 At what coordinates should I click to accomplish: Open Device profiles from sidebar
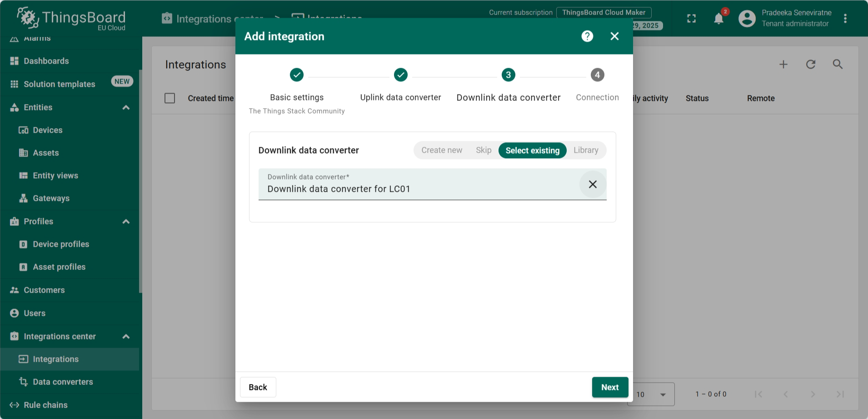click(70, 244)
